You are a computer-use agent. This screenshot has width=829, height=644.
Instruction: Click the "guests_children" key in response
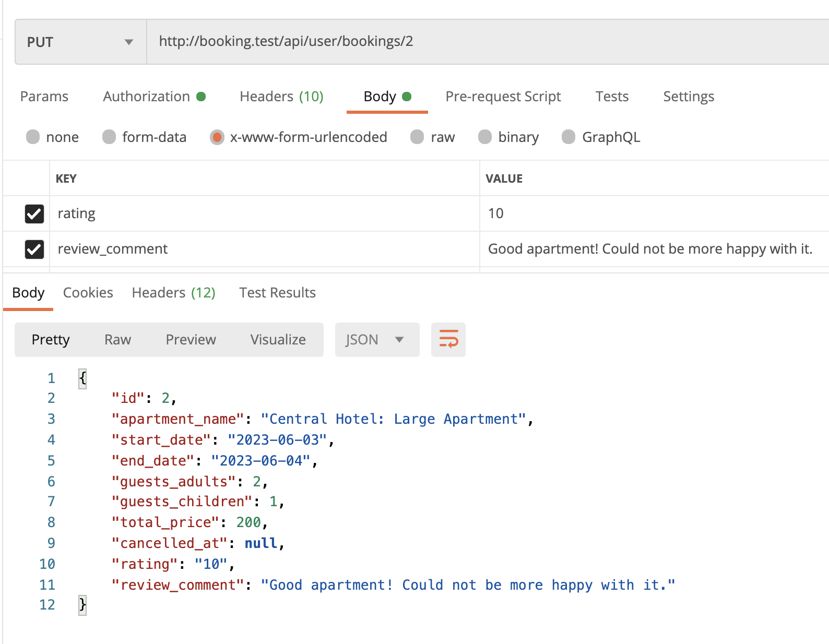182,502
